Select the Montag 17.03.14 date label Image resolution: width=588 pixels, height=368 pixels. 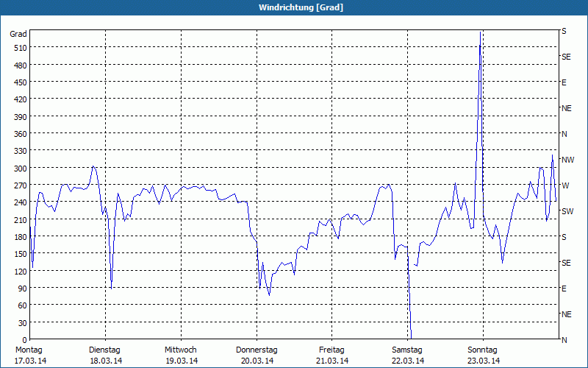[30, 355]
